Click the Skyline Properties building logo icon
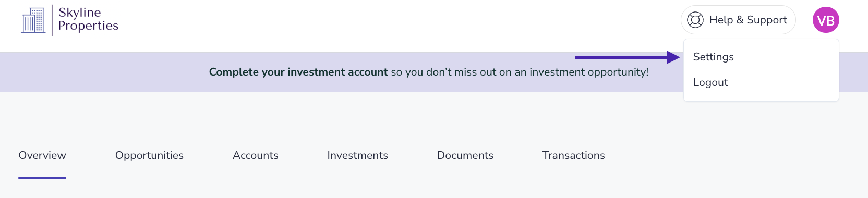Viewport: 868px width, 198px height. 33,20
